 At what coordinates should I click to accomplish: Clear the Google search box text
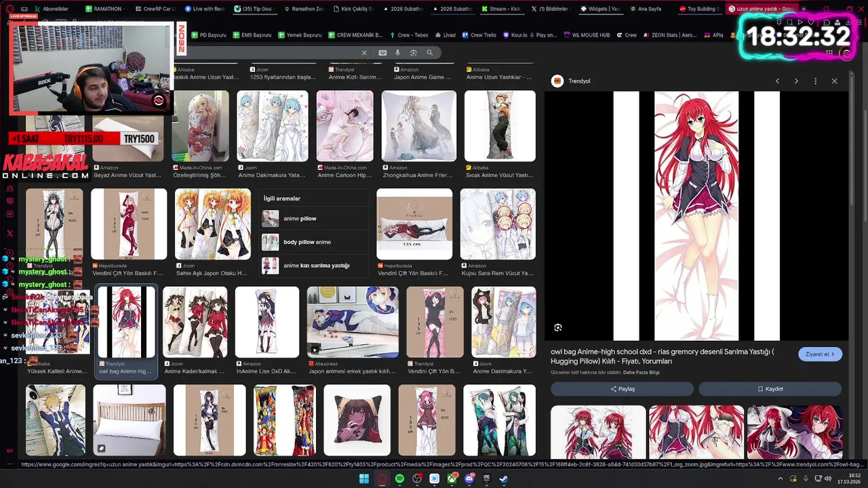click(x=364, y=53)
